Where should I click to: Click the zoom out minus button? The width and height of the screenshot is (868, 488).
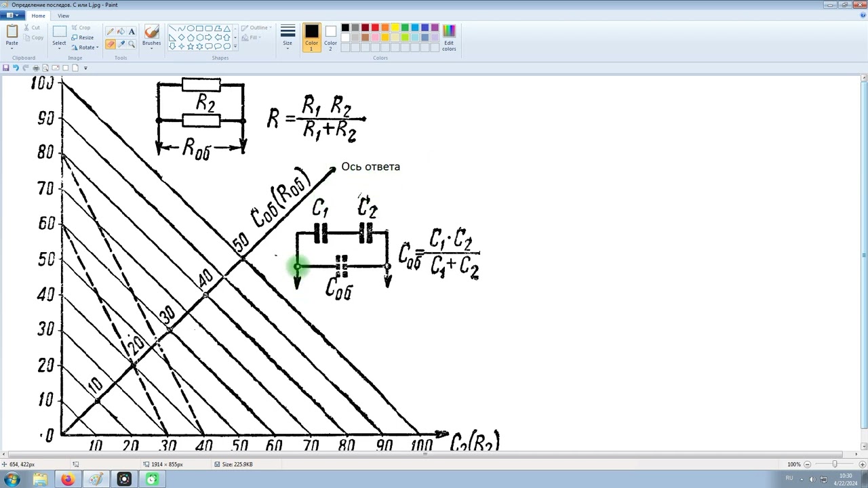click(808, 464)
